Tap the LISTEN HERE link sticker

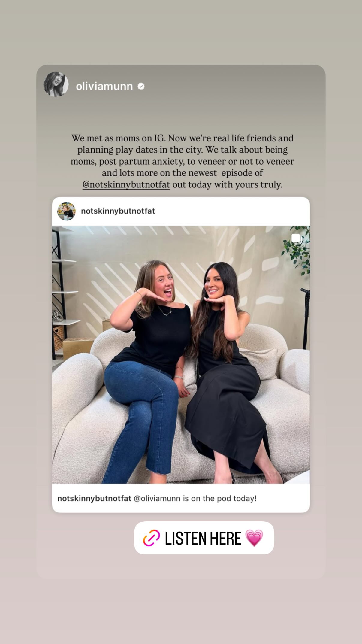point(204,538)
